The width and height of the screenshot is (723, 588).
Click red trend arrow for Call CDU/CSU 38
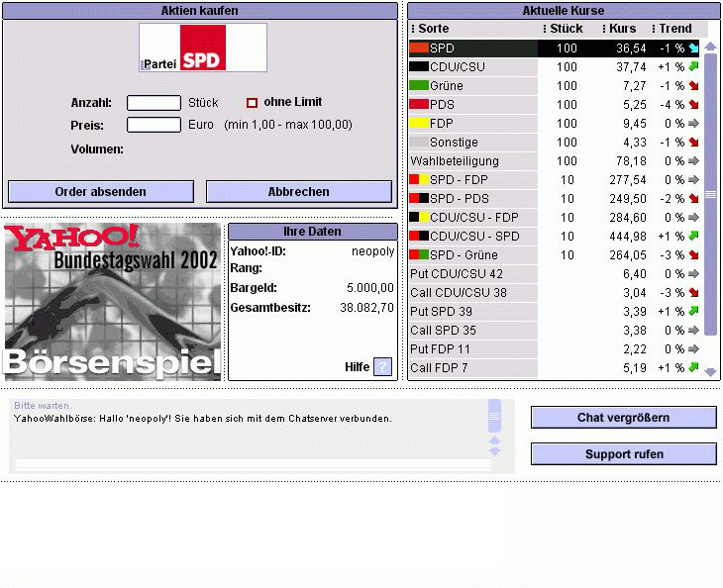(x=693, y=292)
